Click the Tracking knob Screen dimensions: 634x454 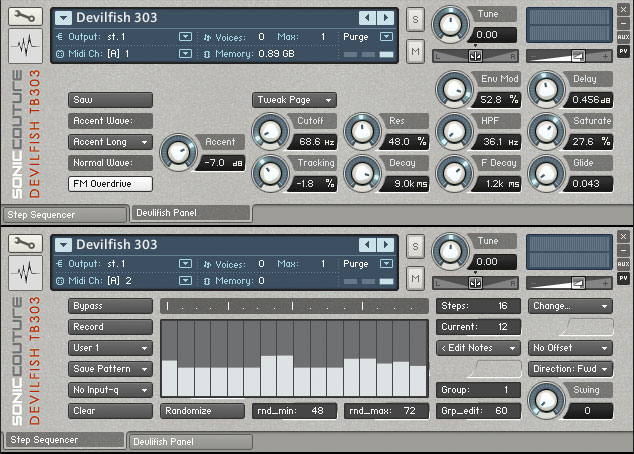[x=271, y=173]
